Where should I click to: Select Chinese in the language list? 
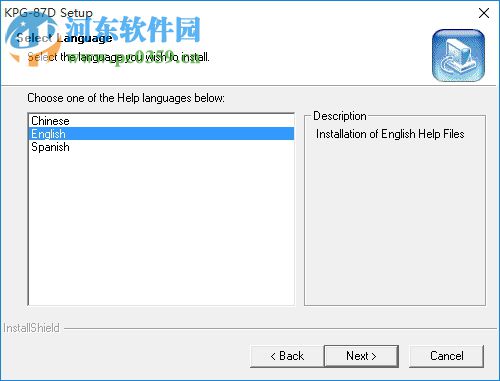(x=161, y=121)
